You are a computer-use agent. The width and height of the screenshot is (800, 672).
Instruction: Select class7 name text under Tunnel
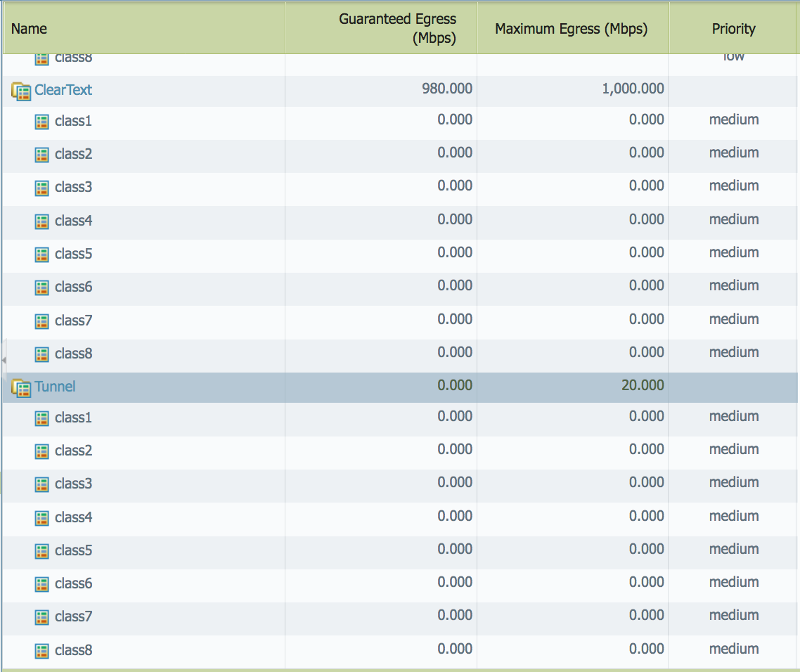tap(74, 616)
